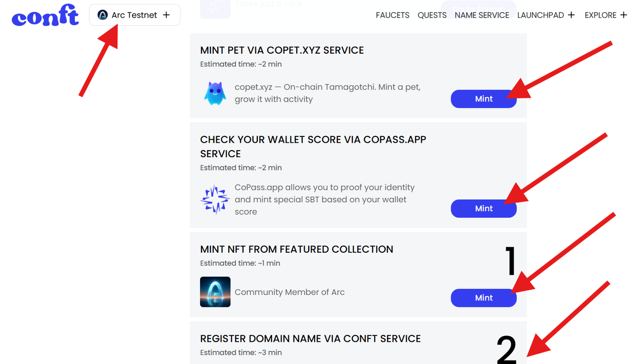Image resolution: width=631 pixels, height=364 pixels.
Task: Open the Quests page
Action: click(x=432, y=15)
